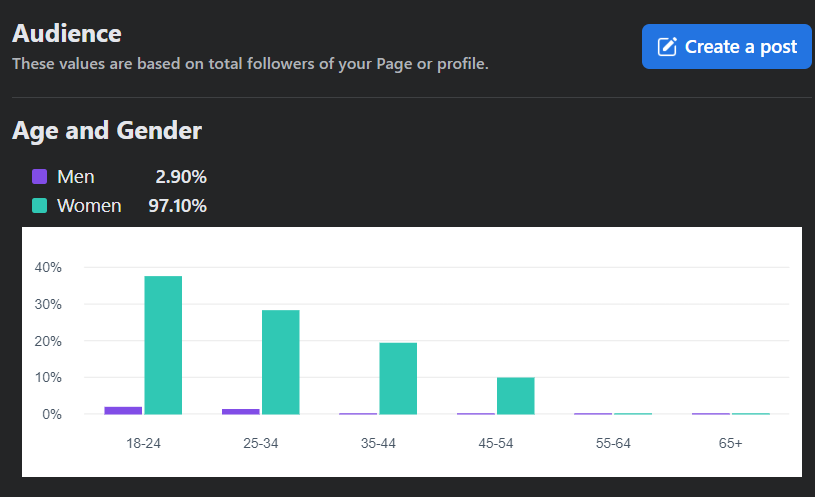The image size is (815, 497).
Task: Select the purple Men legend swatch
Action: 40,177
